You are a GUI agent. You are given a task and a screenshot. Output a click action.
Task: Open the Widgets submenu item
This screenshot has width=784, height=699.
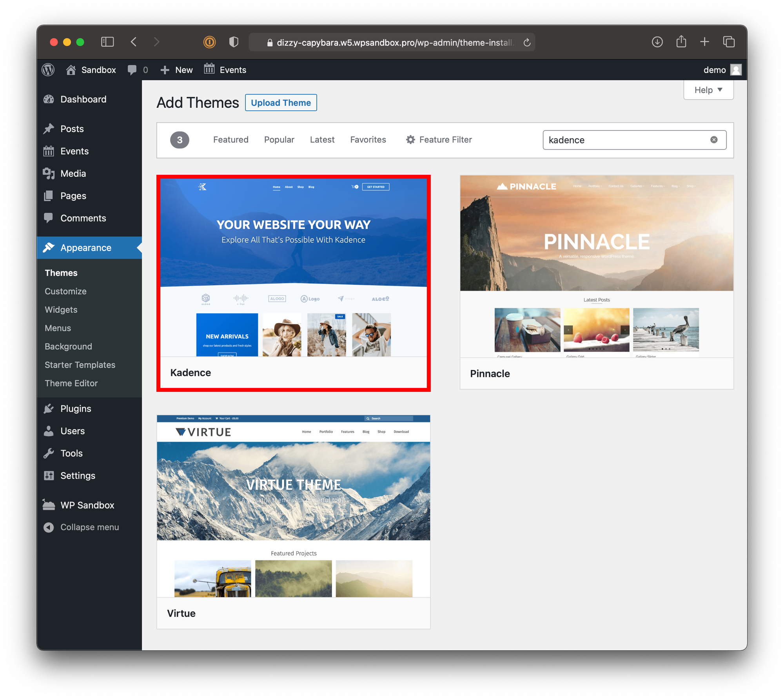tap(61, 310)
